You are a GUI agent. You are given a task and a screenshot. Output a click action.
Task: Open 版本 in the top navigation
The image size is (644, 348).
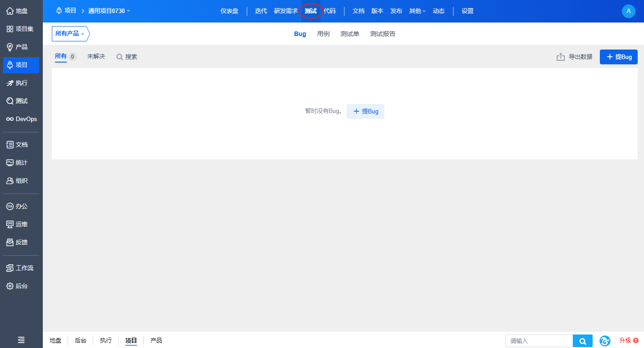(377, 11)
